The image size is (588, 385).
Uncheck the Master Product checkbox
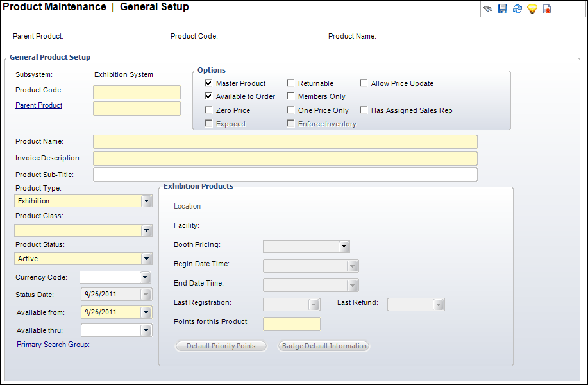pyautogui.click(x=208, y=83)
